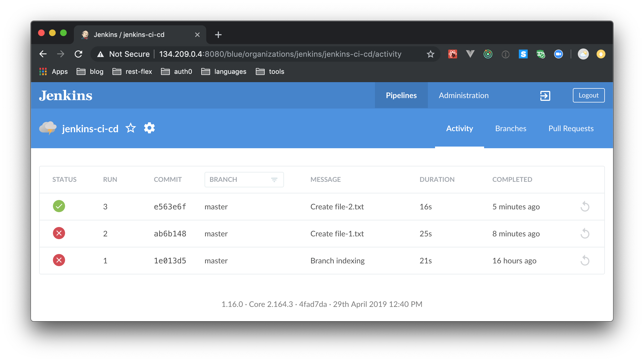The image size is (644, 362).
Task: Click the Logout button
Action: (588, 95)
